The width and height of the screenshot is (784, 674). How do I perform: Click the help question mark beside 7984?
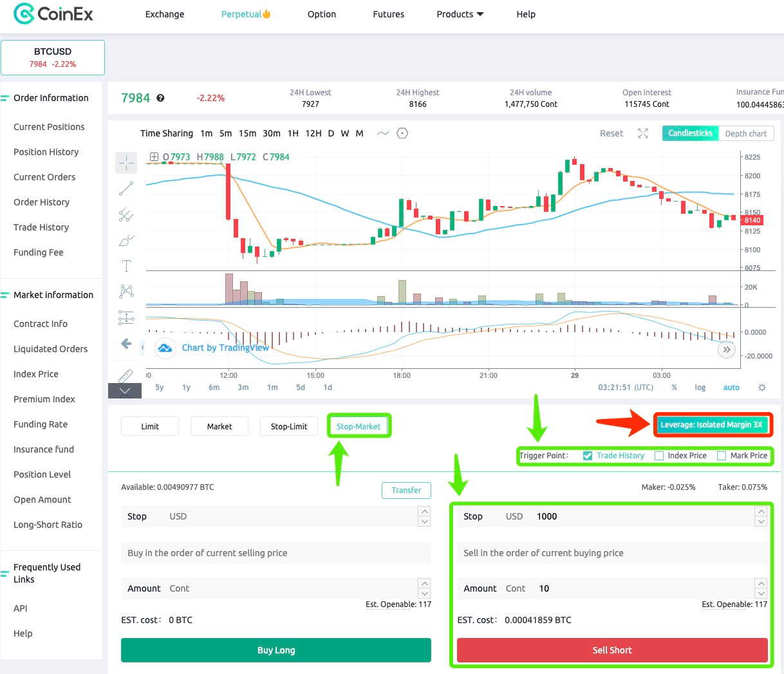pos(160,98)
